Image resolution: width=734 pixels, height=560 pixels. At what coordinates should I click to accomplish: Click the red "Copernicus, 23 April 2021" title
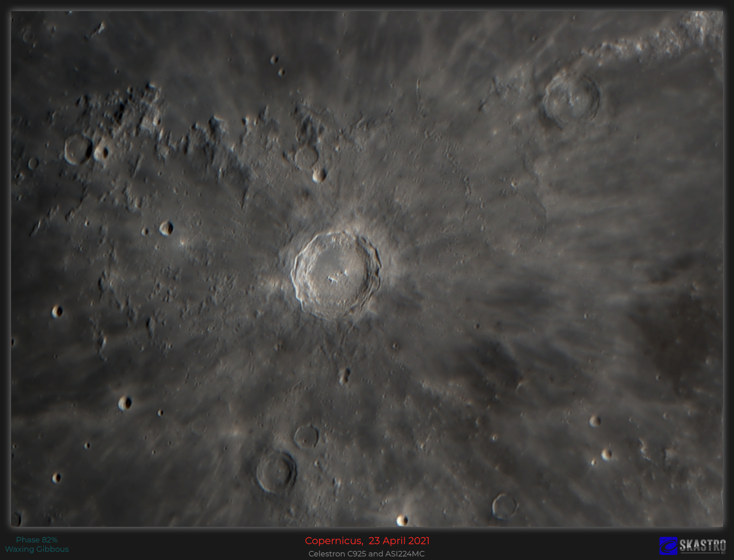(x=367, y=541)
